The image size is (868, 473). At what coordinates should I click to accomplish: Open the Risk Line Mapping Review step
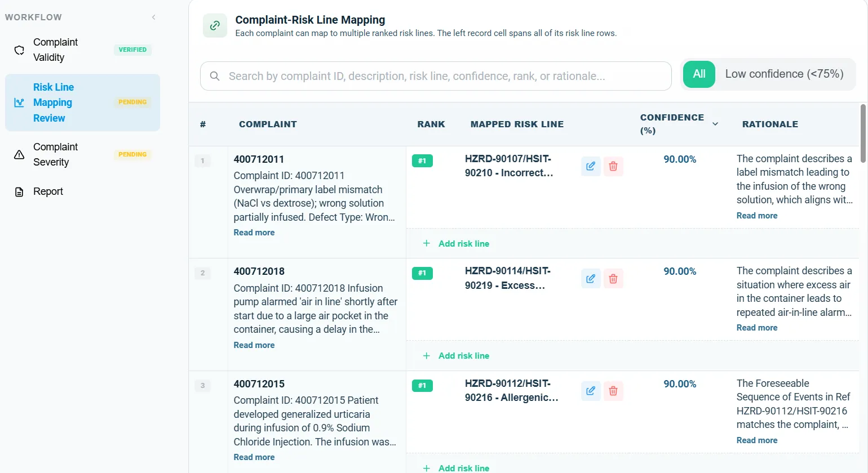click(x=82, y=102)
